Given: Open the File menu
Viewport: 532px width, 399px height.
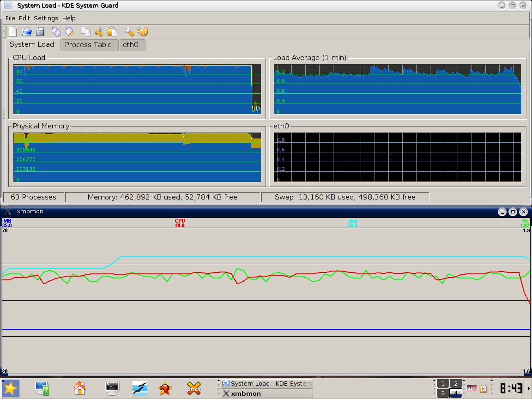Looking at the screenshot, I should pyautogui.click(x=10, y=18).
